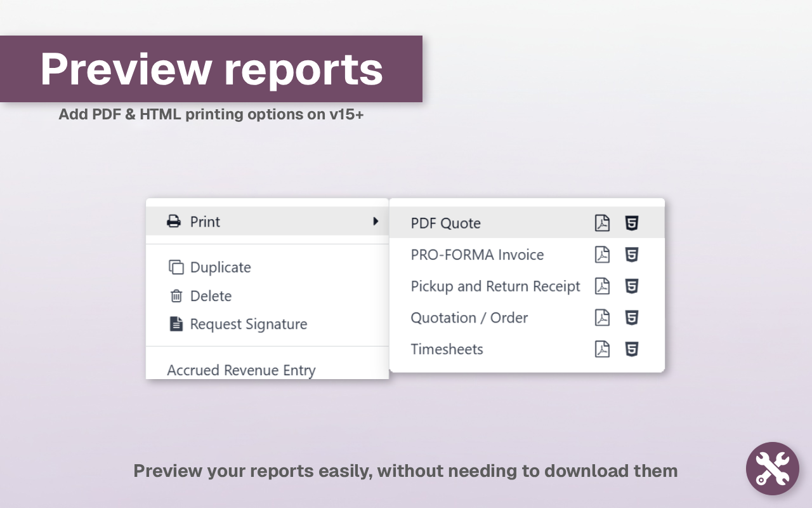Open the Print menu entry
Image resolution: width=812 pixels, height=508 pixels.
tap(205, 222)
